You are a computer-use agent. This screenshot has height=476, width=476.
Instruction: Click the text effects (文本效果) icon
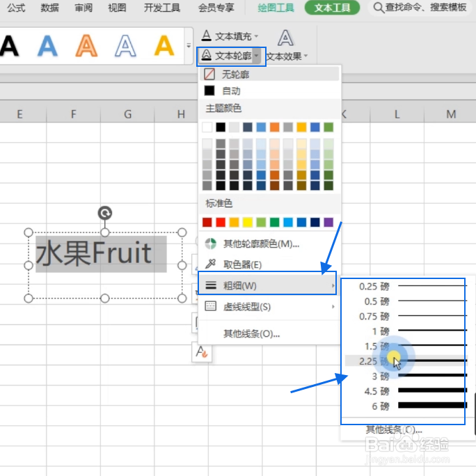click(285, 38)
